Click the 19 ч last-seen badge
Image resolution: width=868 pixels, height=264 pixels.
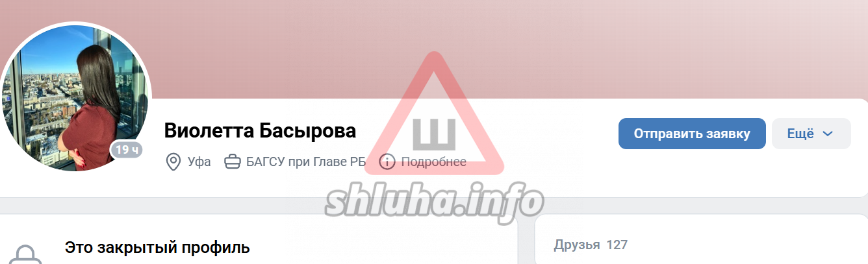tap(127, 150)
